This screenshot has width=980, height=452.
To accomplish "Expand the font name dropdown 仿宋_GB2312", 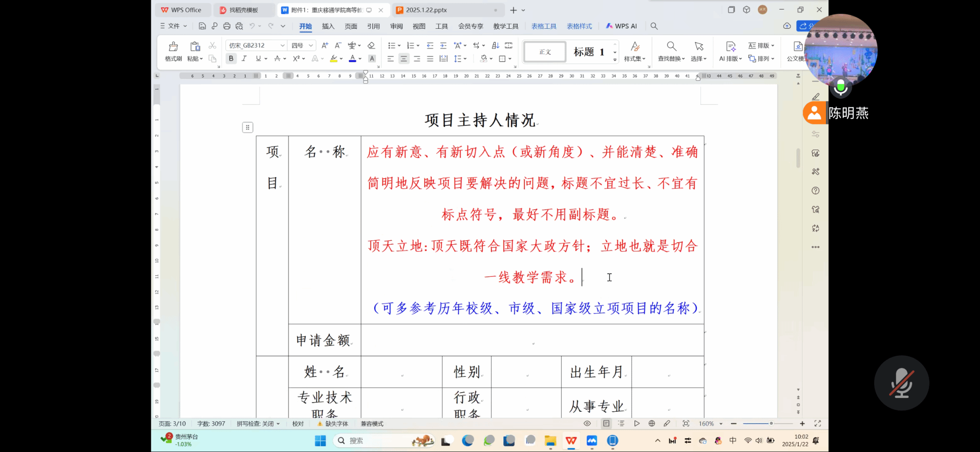I will pyautogui.click(x=282, y=45).
